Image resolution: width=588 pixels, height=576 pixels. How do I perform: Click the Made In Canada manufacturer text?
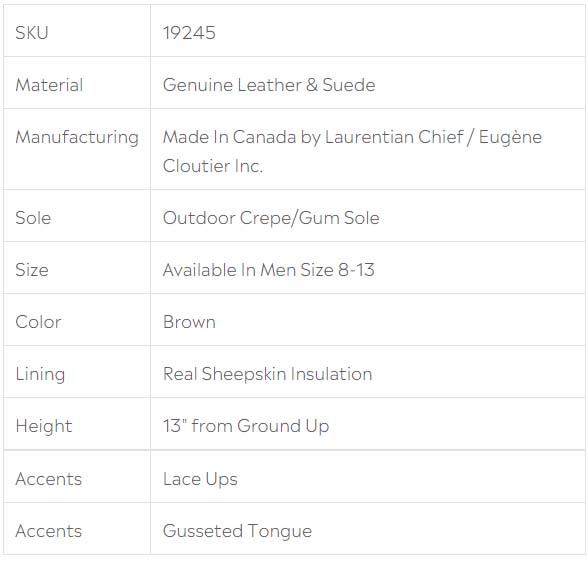click(352, 151)
